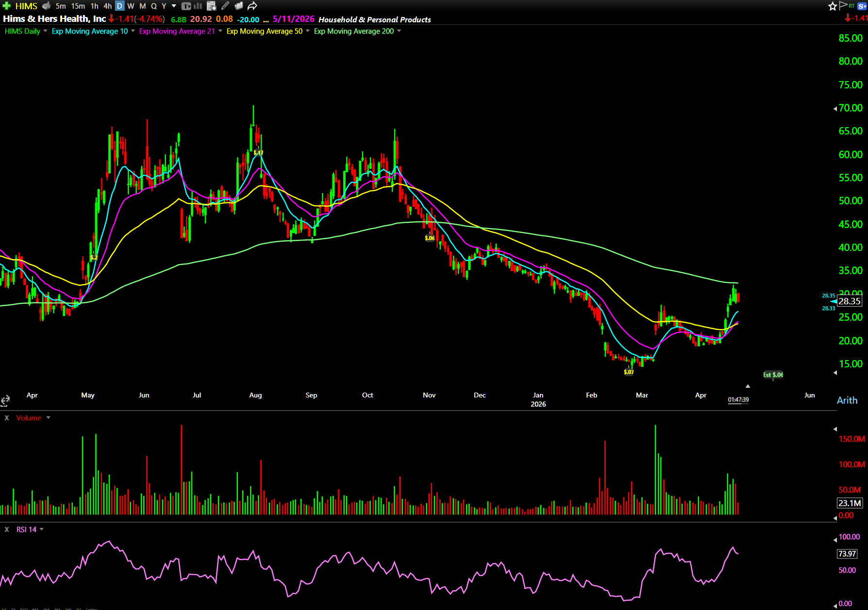Remove the Volume pane with X
868x610 pixels.
pos(7,418)
